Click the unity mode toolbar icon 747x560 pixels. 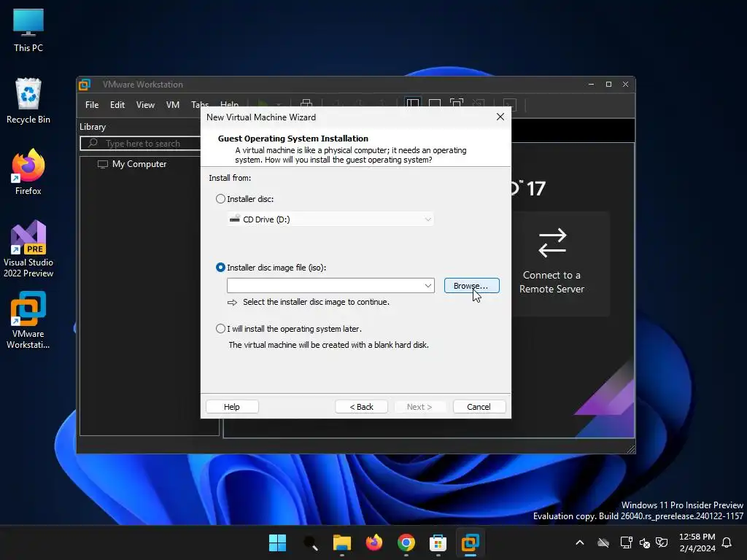tap(479, 104)
